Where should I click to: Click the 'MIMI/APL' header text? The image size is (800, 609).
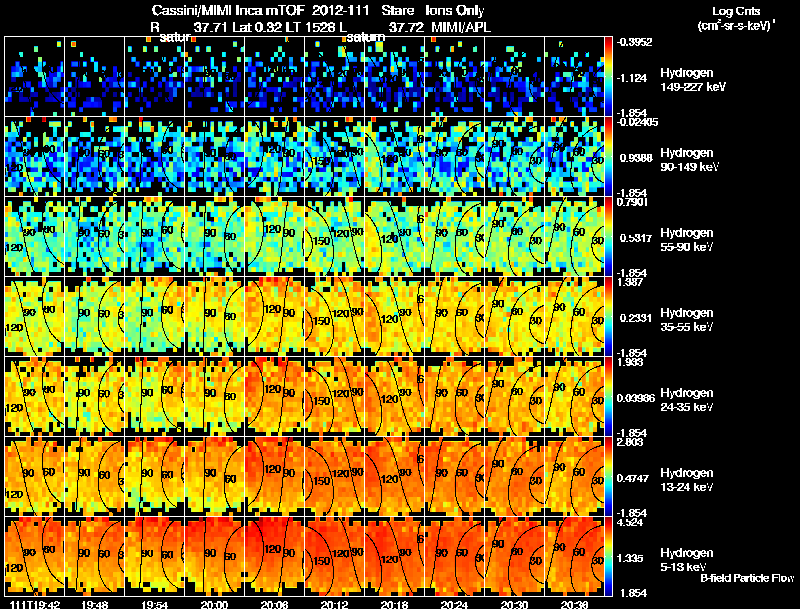tap(461, 27)
